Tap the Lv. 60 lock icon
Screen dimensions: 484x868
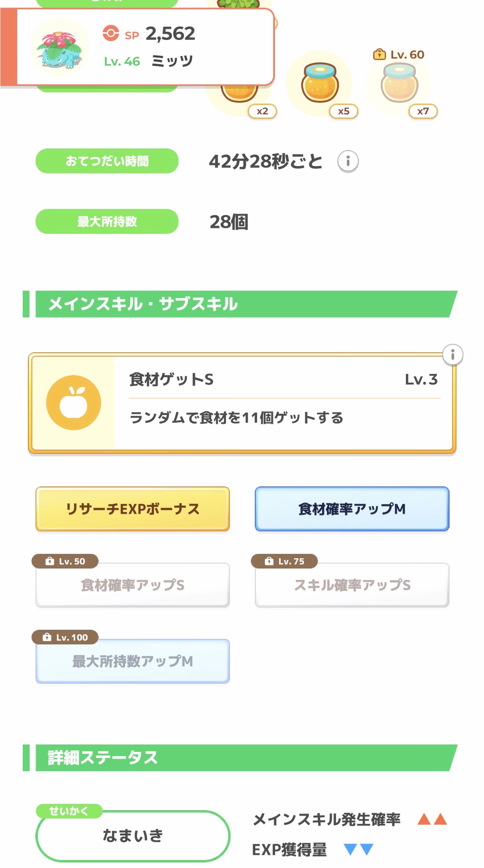point(379,55)
